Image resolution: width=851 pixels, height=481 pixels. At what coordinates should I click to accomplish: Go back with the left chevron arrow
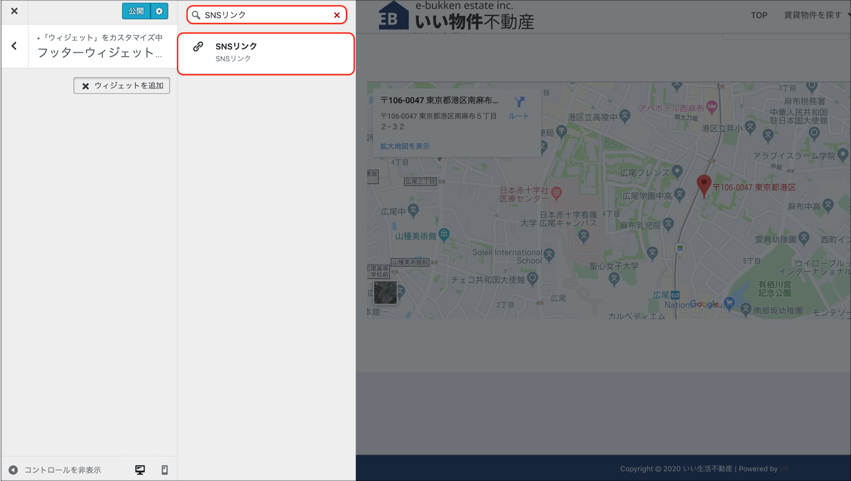[x=14, y=46]
